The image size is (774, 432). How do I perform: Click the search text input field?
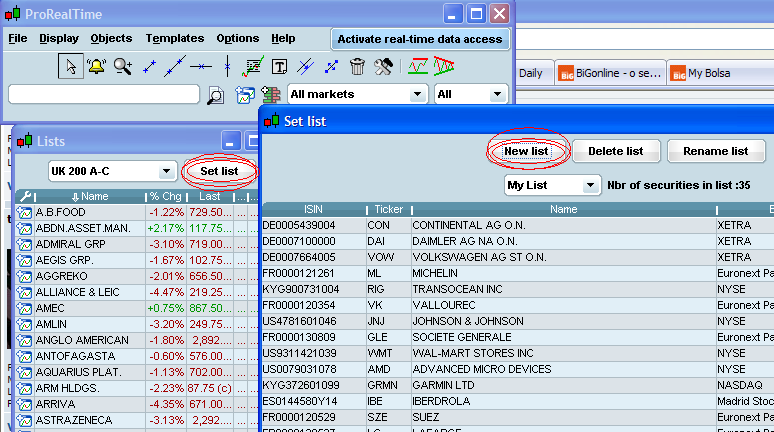(x=104, y=94)
